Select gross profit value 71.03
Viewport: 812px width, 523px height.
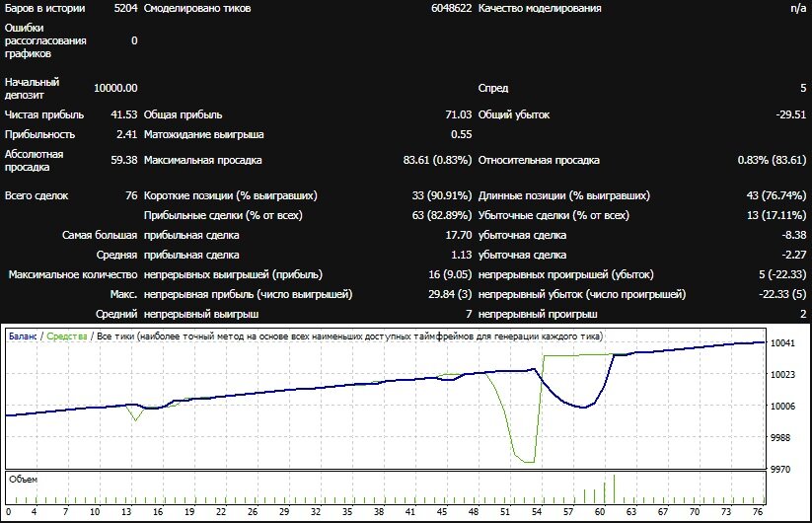point(459,114)
